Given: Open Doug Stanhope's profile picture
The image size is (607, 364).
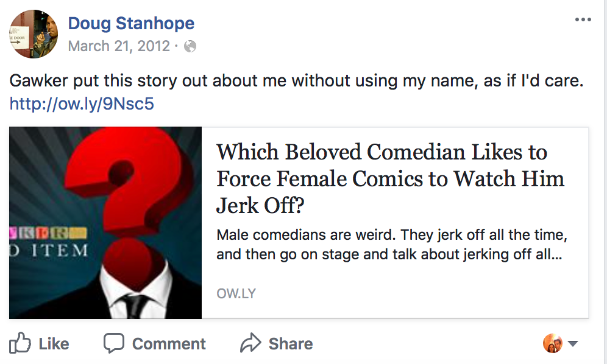Looking at the screenshot, I should click(34, 33).
